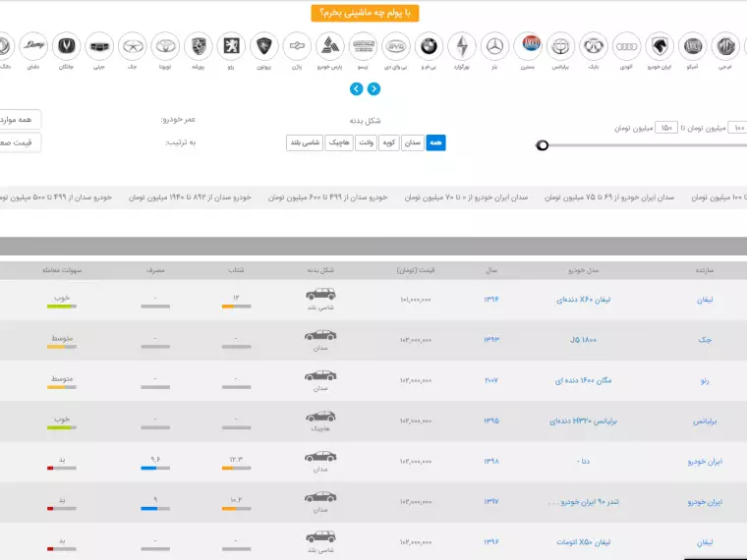Select the BYD brand logo
The width and height of the screenshot is (747, 560).
pos(396,46)
